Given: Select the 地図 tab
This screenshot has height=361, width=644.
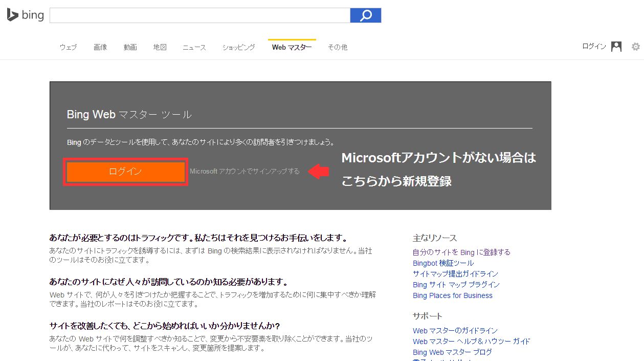Looking at the screenshot, I should coord(160,47).
